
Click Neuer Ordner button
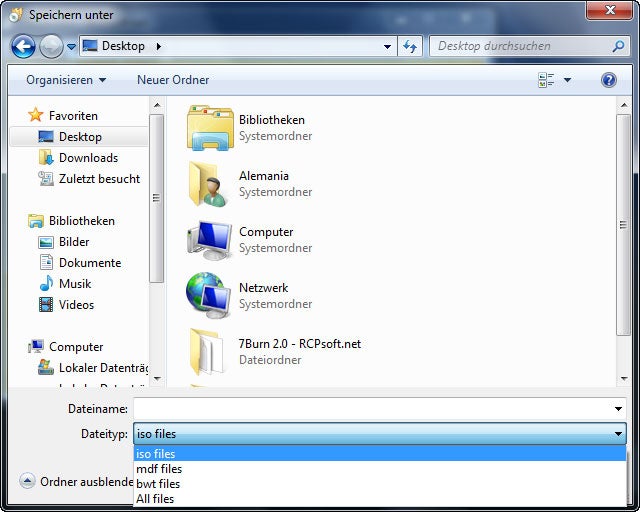(173, 80)
